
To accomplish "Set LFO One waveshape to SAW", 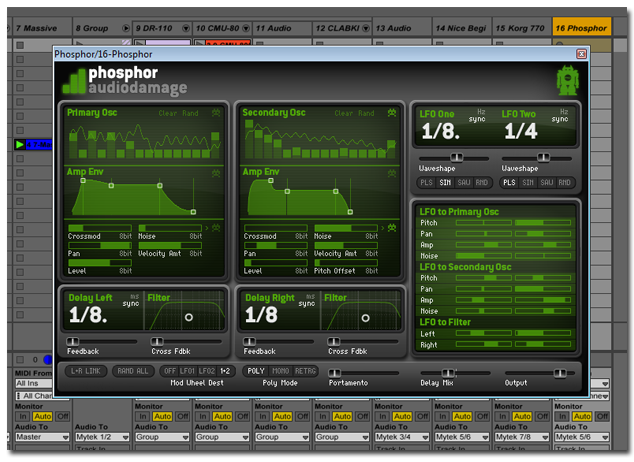I will (463, 183).
